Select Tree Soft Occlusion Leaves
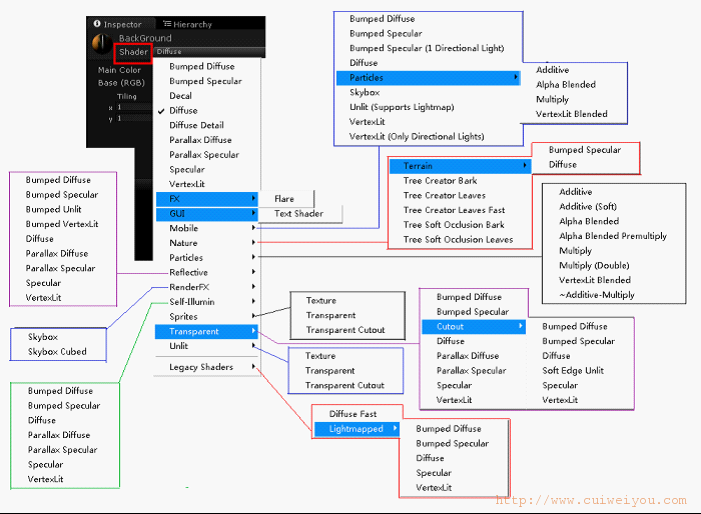The height and width of the screenshot is (514, 701). [x=458, y=240]
